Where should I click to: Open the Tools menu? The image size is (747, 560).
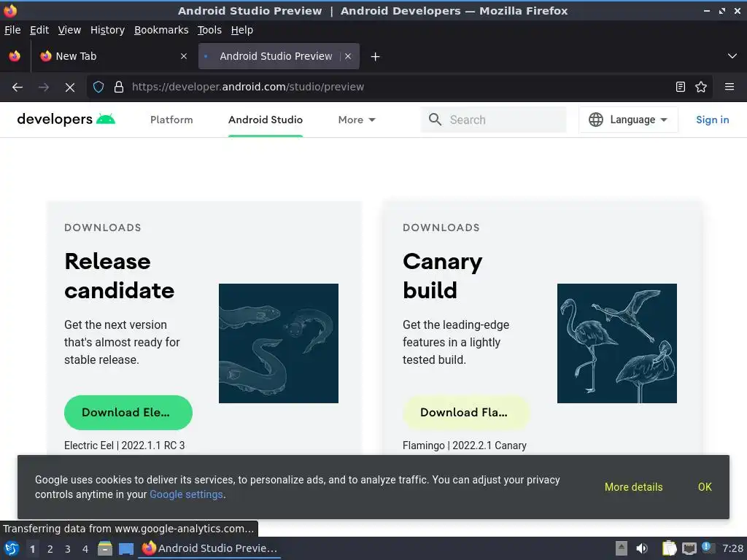click(x=209, y=30)
